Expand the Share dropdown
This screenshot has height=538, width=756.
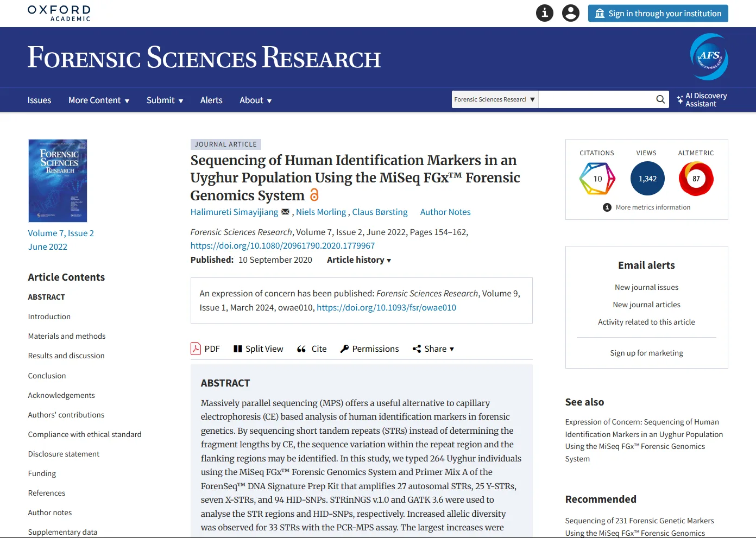433,349
